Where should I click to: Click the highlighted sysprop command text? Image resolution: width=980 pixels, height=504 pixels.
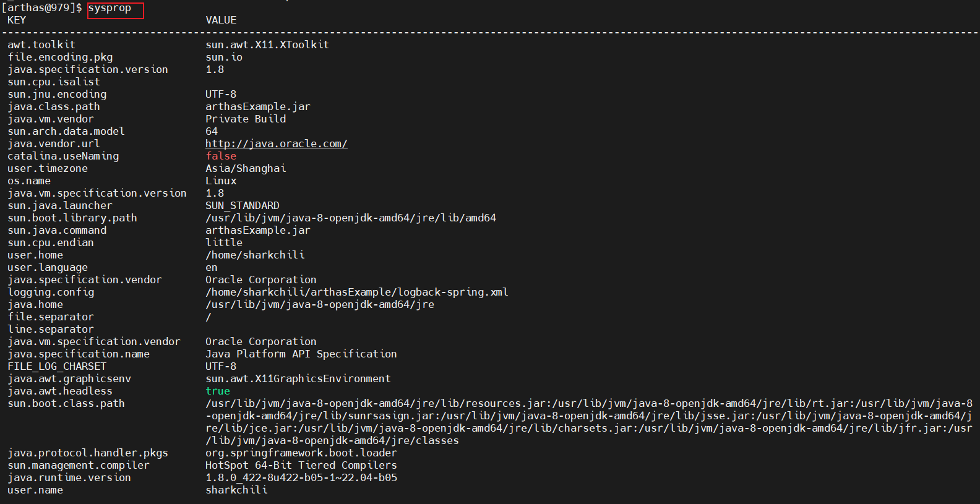tap(110, 8)
